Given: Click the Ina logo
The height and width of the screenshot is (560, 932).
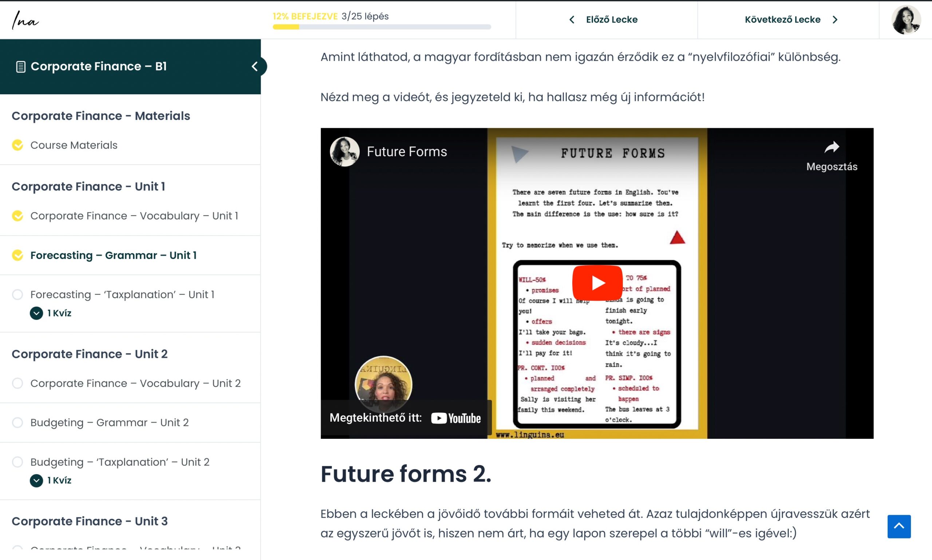Looking at the screenshot, I should point(25,20).
